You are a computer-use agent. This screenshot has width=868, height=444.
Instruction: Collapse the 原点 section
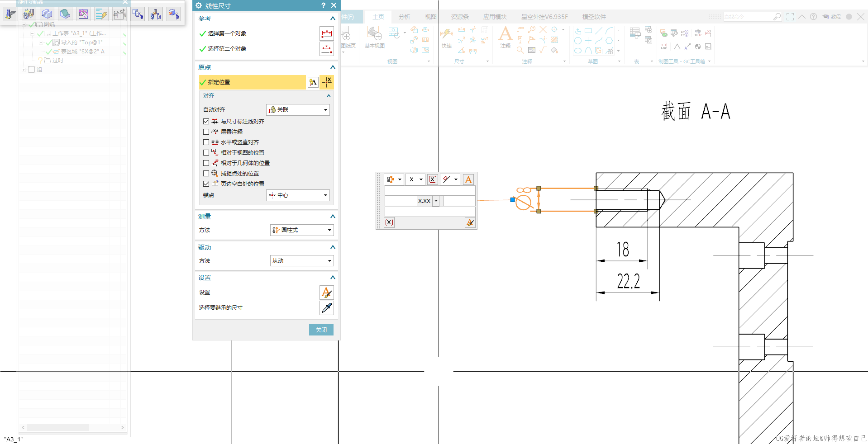point(333,67)
